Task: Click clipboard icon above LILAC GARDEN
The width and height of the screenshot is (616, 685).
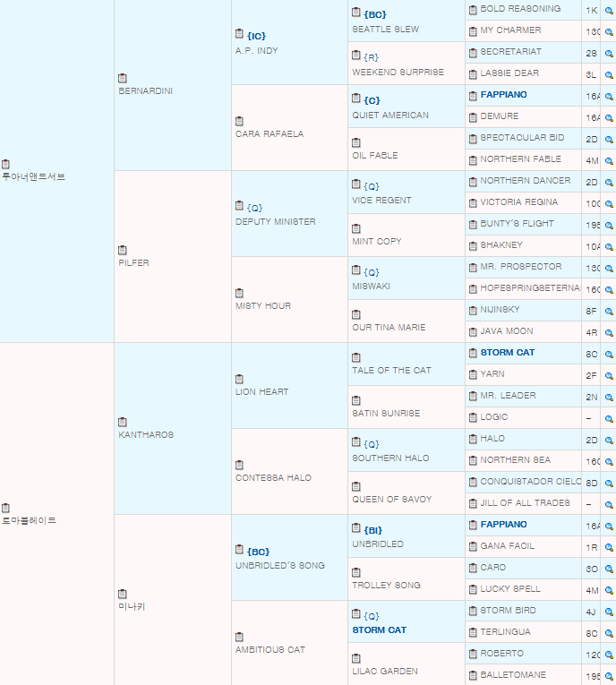Action: (x=356, y=658)
